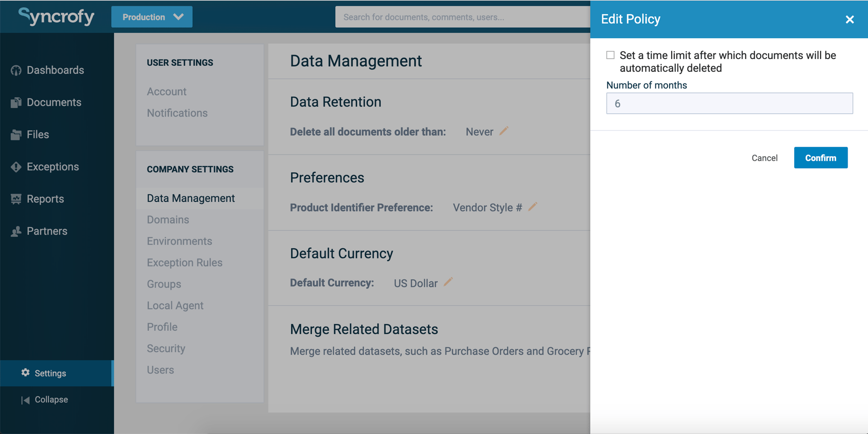
Task: Open the Production environment dropdown
Action: pyautogui.click(x=152, y=16)
